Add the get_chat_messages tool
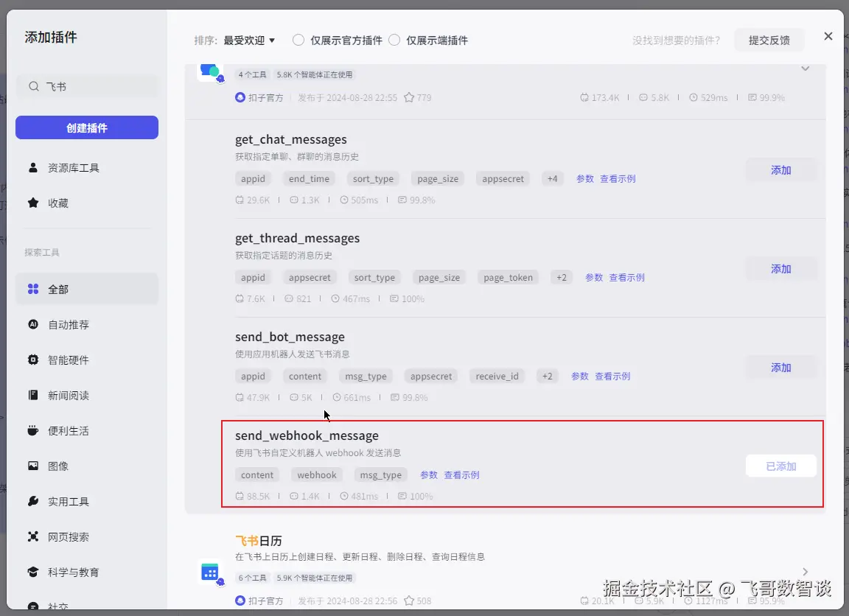The image size is (849, 616). pos(780,170)
